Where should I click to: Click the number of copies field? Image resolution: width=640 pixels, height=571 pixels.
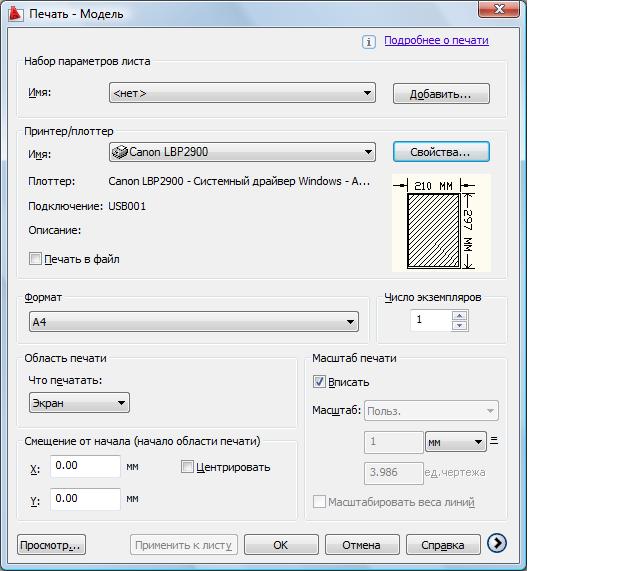431,320
